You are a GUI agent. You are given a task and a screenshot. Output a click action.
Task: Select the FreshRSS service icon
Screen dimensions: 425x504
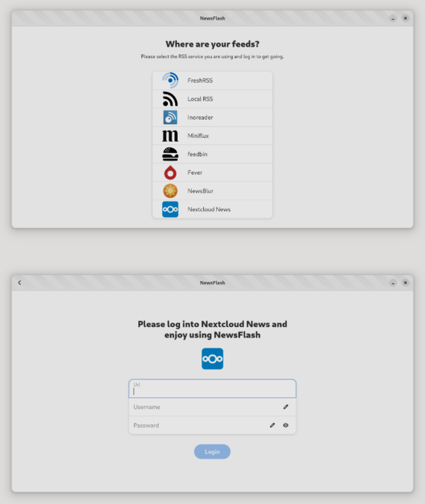click(170, 81)
